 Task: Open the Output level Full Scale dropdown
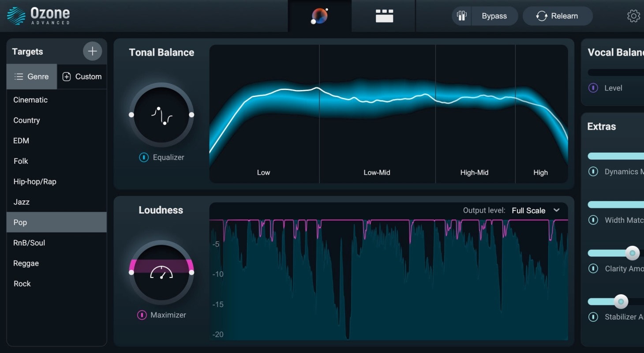coord(535,210)
